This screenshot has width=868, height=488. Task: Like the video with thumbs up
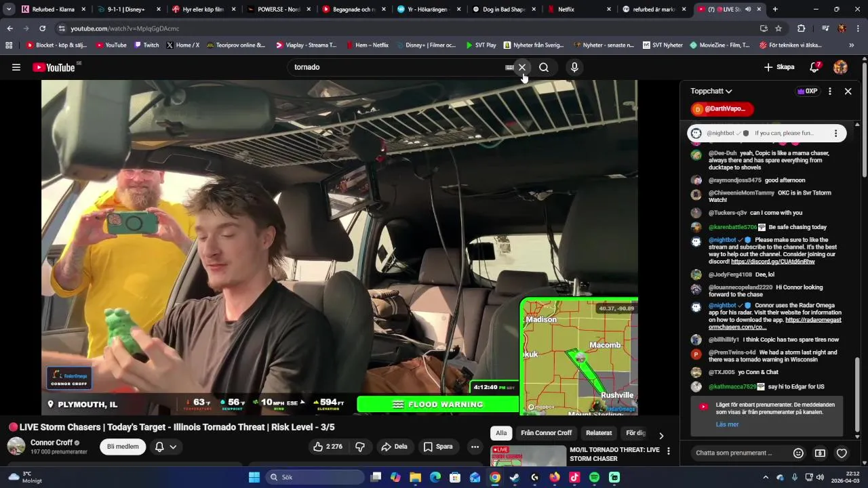tap(327, 447)
